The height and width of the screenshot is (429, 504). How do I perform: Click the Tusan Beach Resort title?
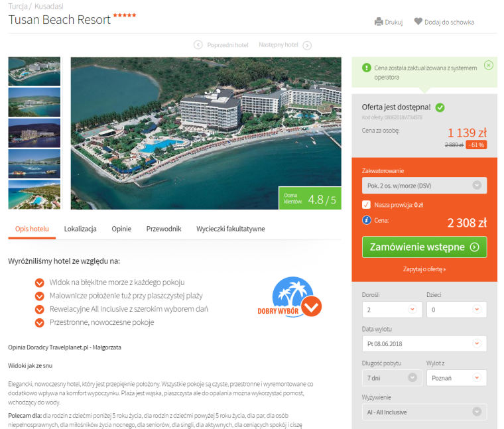[x=60, y=20]
